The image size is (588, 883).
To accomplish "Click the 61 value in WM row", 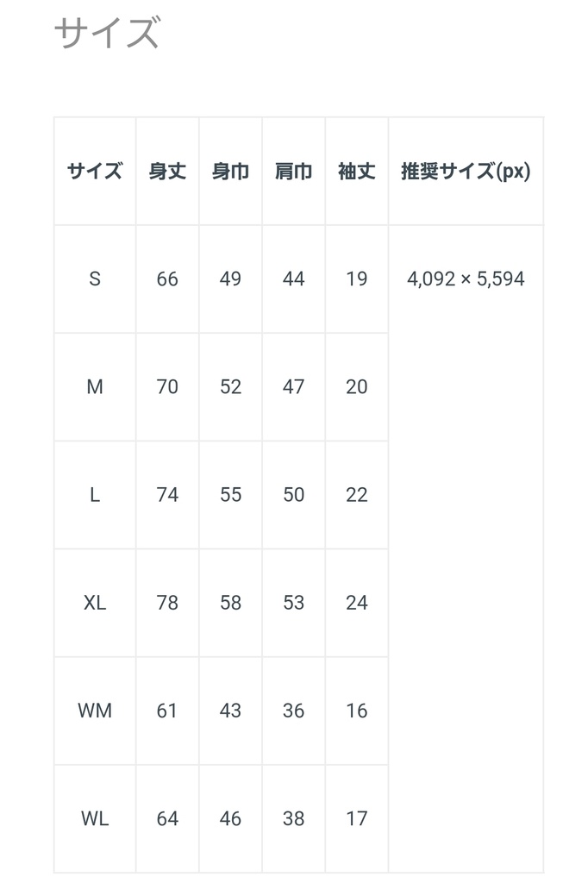I will pos(167,711).
